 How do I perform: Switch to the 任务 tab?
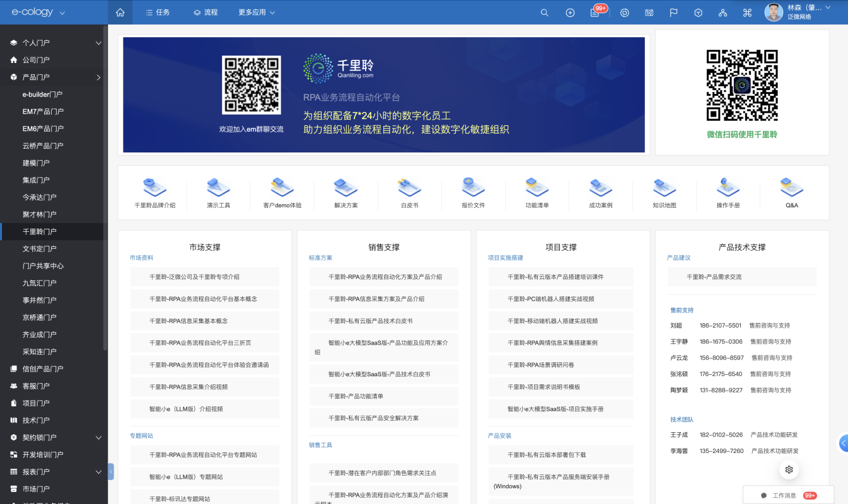click(x=158, y=13)
